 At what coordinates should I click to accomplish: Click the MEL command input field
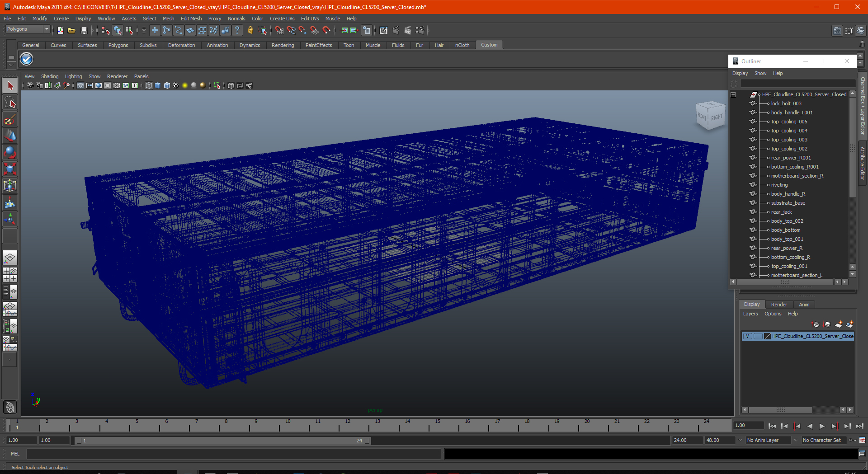233,454
